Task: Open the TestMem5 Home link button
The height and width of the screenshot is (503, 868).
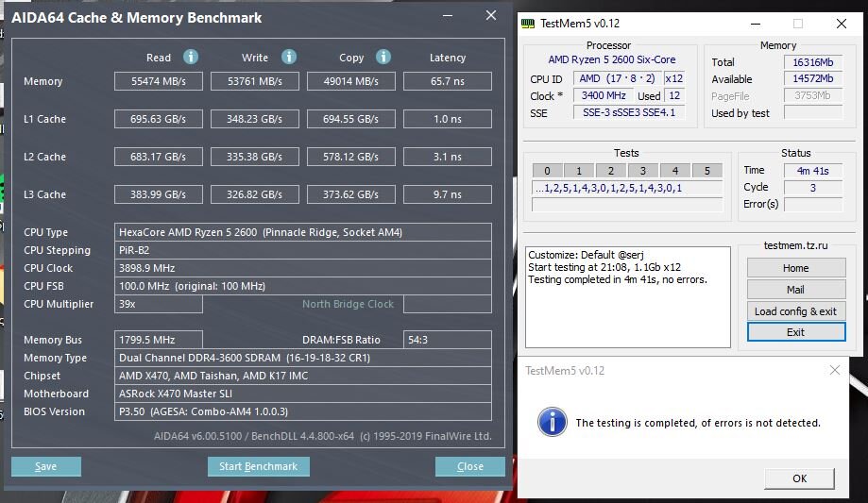Action: coord(796,268)
